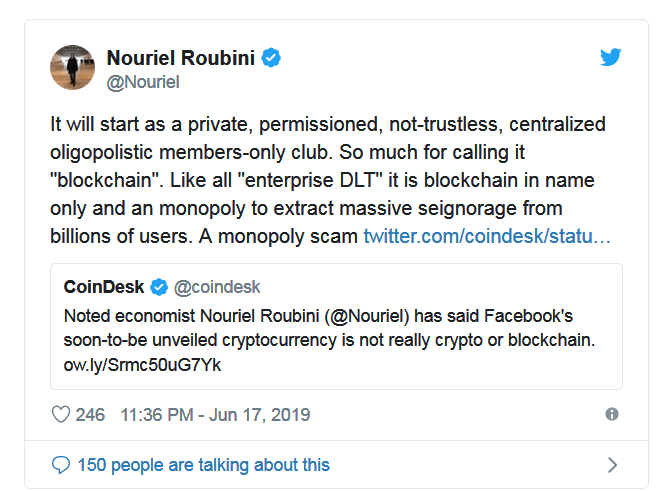661x491 pixels.
Task: Click Nouriel Roubini's verified badge
Action: 272,58
